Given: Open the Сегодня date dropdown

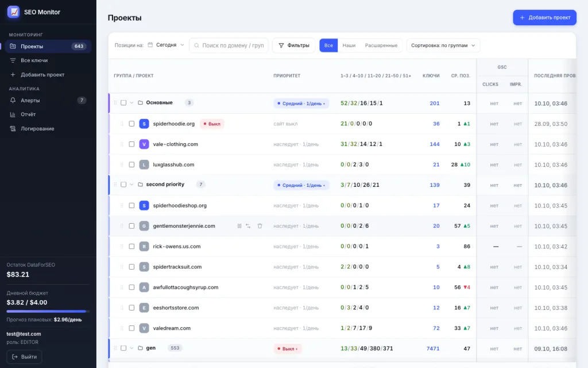Looking at the screenshot, I should 166,45.
